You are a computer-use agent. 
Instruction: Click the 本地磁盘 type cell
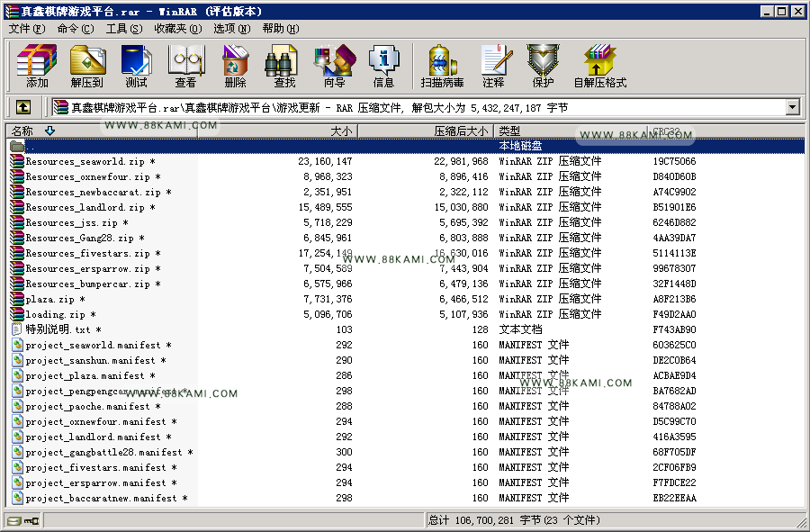tap(521, 146)
